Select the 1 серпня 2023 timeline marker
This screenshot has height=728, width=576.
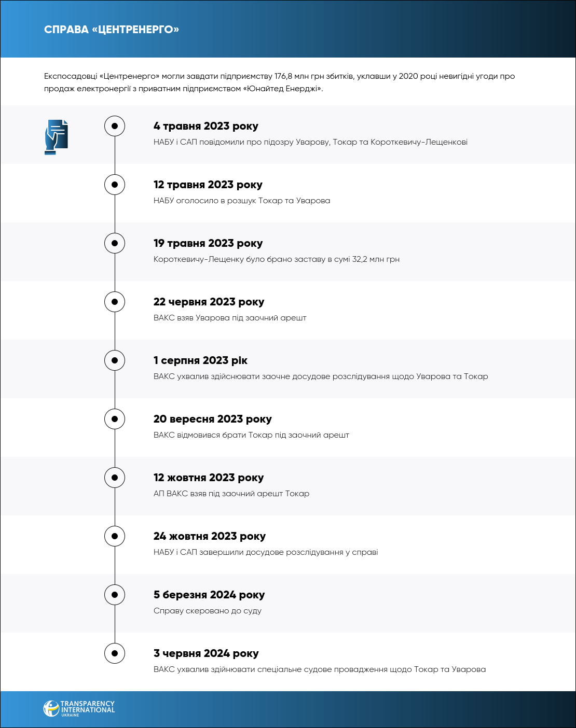coord(115,360)
